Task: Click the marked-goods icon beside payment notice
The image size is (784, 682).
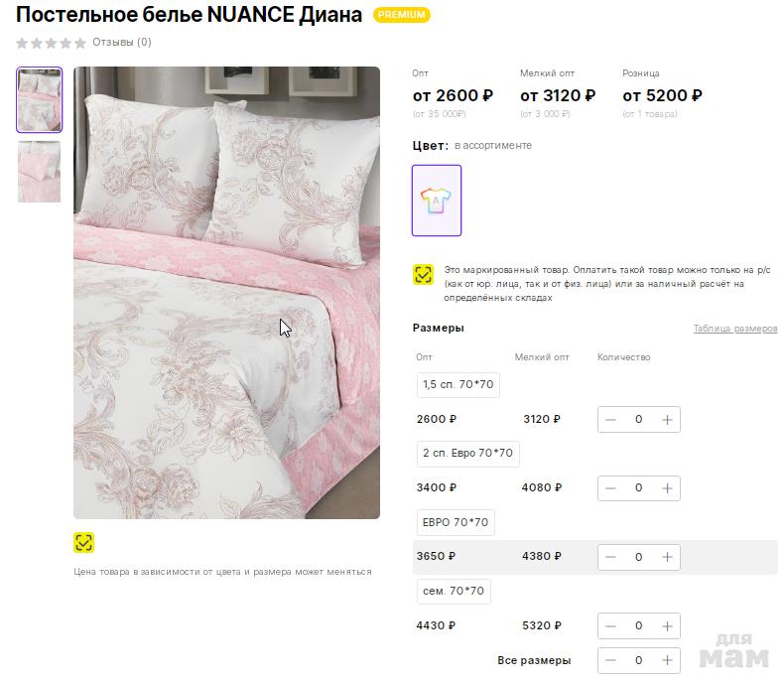Action: pos(424,275)
